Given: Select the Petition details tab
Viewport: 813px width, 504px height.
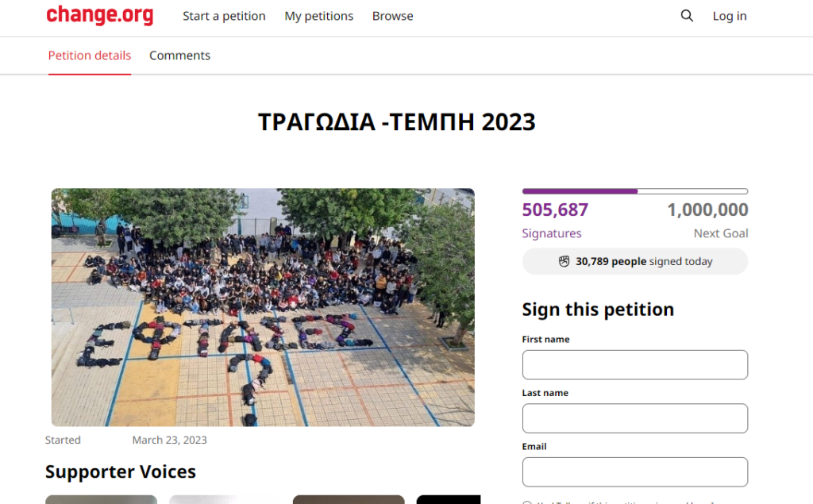Looking at the screenshot, I should pos(90,56).
